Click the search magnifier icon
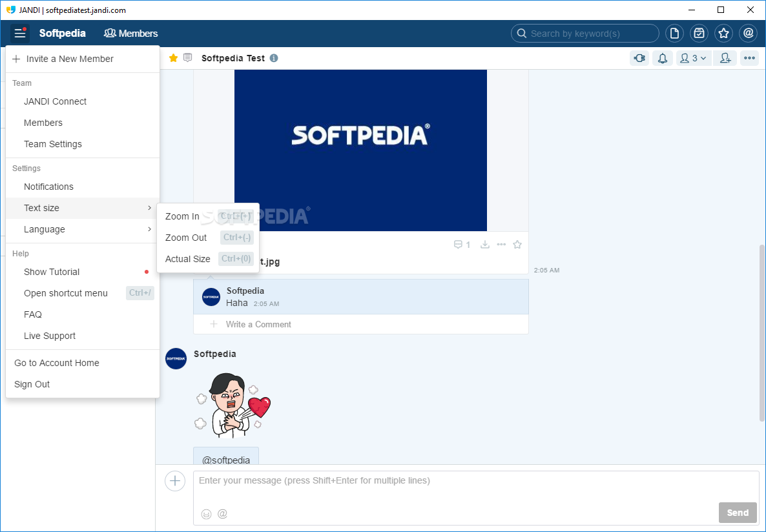Image resolution: width=766 pixels, height=532 pixels. click(522, 33)
